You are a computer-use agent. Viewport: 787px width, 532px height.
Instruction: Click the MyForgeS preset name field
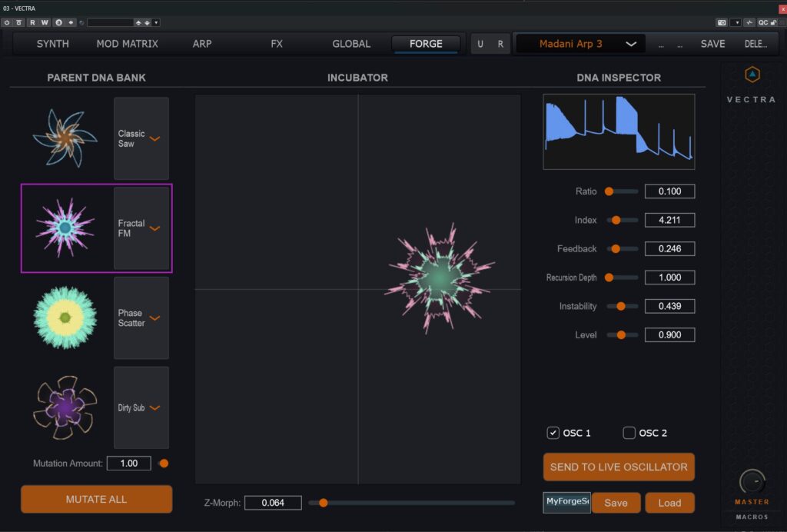(566, 502)
